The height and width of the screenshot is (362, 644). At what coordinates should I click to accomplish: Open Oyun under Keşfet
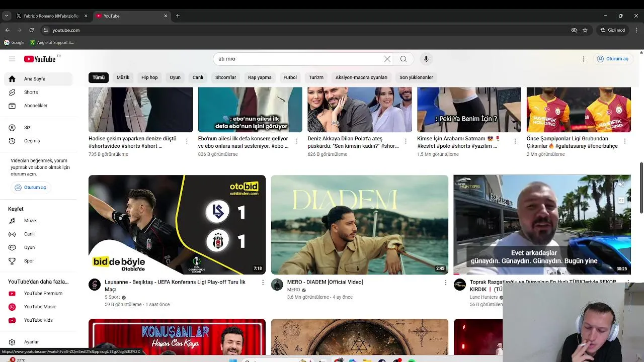[x=39, y=247]
